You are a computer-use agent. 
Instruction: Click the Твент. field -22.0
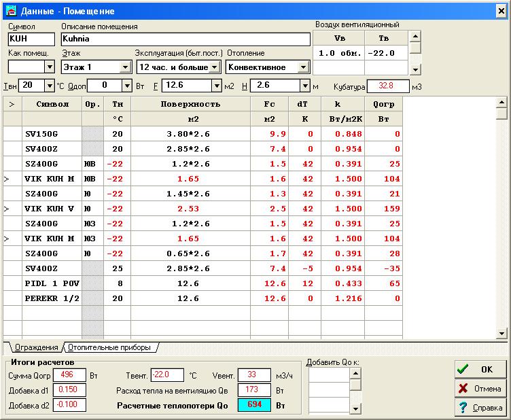pos(168,375)
